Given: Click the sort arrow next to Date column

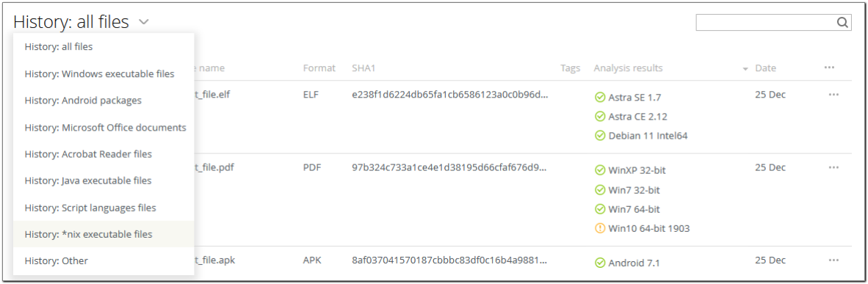Looking at the screenshot, I should tap(745, 69).
